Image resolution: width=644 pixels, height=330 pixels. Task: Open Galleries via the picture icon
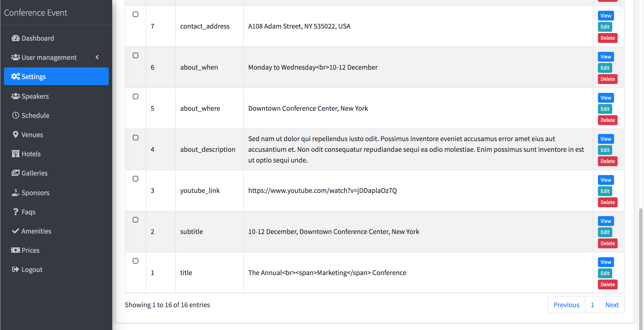(15, 173)
